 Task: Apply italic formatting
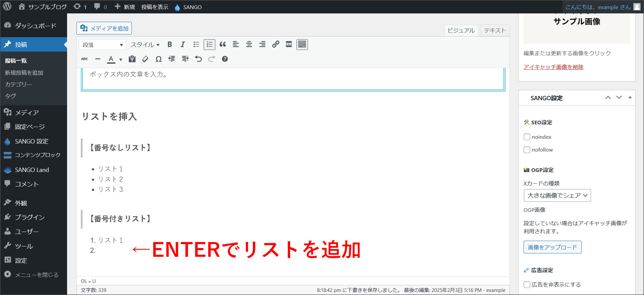click(x=183, y=45)
